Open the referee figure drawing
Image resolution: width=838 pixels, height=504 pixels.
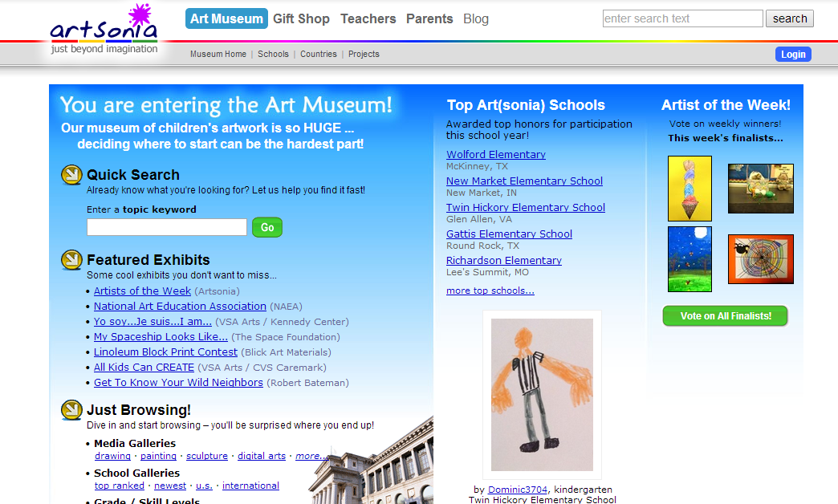pyautogui.click(x=542, y=395)
